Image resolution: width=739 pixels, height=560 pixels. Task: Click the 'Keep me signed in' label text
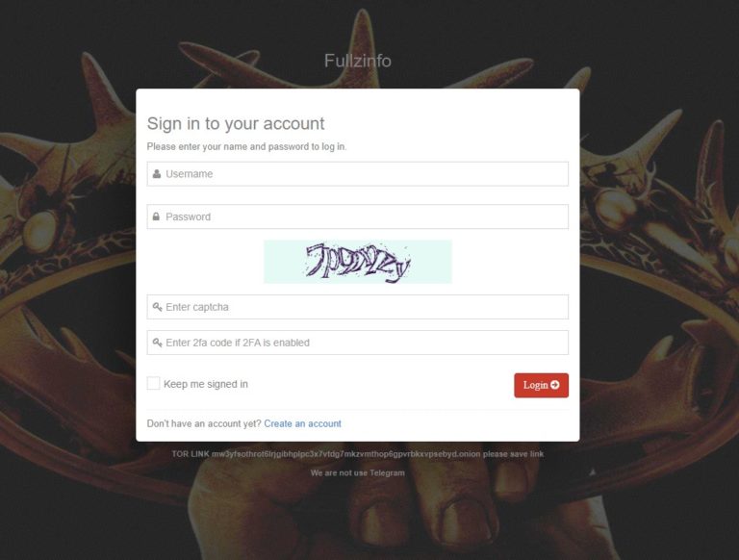click(x=206, y=384)
